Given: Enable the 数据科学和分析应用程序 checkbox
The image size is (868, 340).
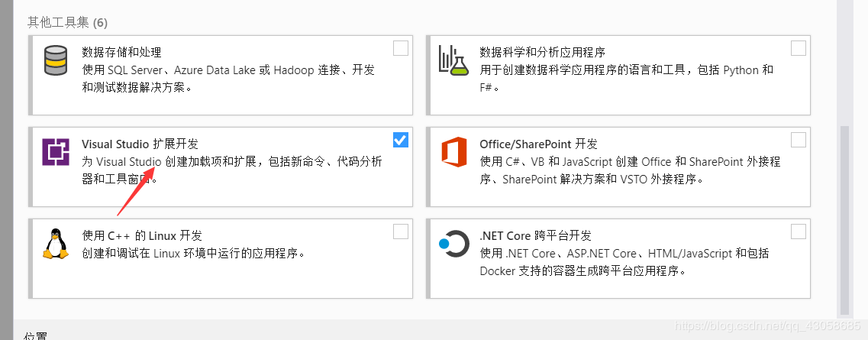Looking at the screenshot, I should coord(799,49).
